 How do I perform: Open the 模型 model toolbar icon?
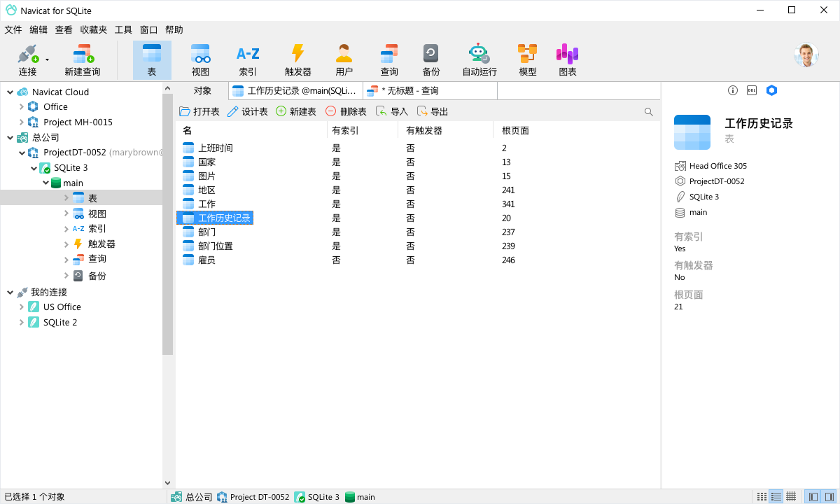tap(528, 60)
